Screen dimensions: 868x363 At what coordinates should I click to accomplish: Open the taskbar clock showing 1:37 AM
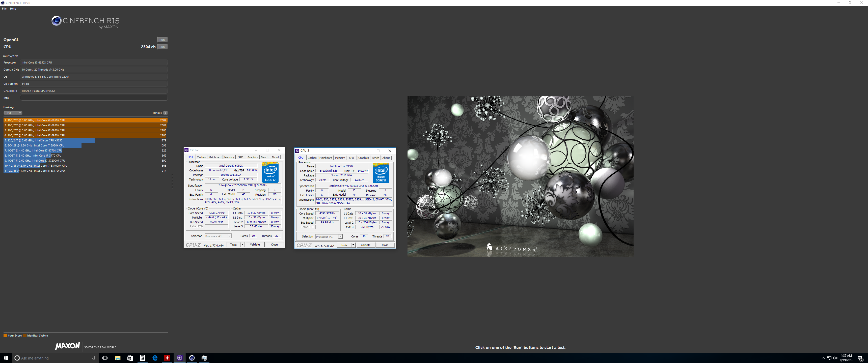tap(846, 358)
